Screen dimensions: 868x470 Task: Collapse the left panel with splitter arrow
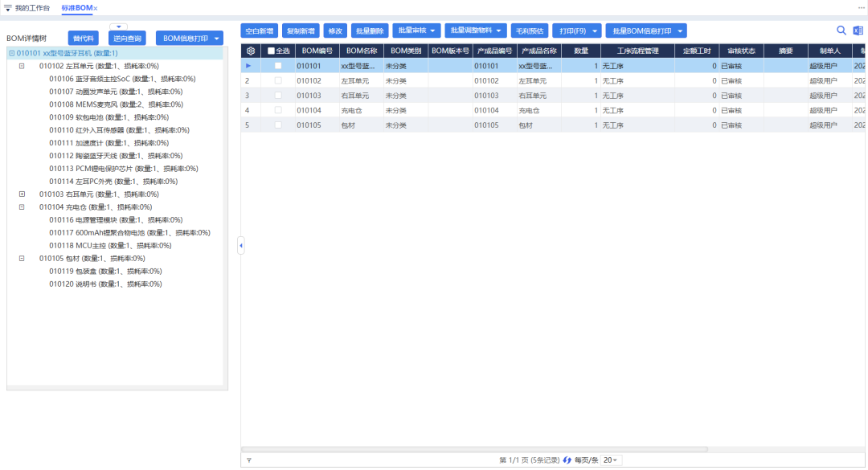click(x=241, y=245)
